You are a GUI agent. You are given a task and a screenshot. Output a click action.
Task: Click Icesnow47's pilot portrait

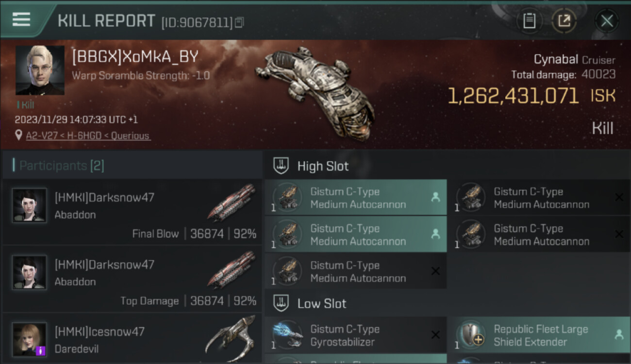click(30, 339)
